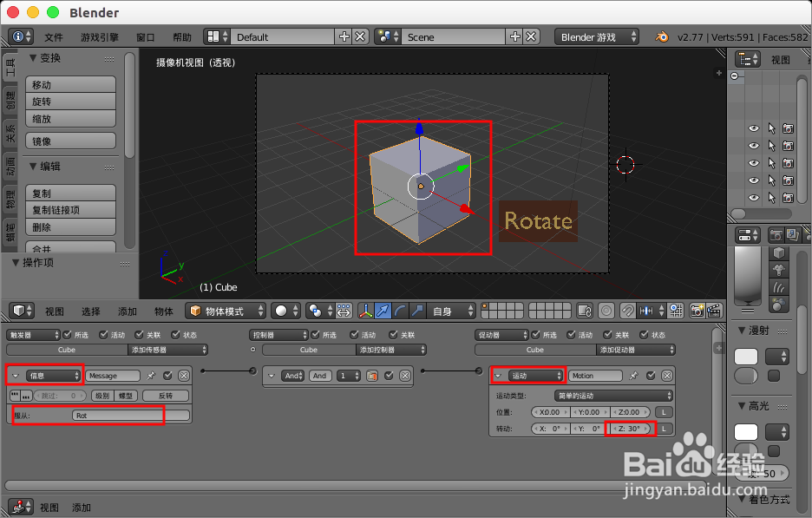Select the rotate manipulator arc

pos(400,311)
